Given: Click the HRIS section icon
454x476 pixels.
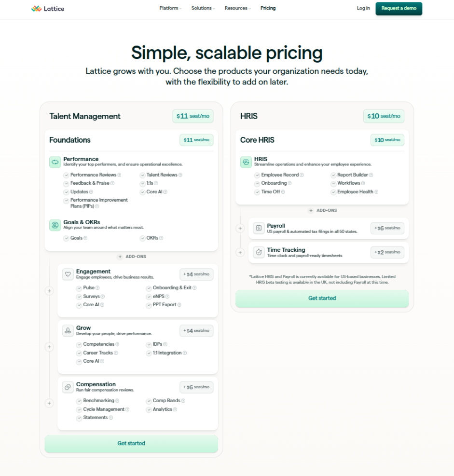Looking at the screenshot, I should (x=246, y=162).
